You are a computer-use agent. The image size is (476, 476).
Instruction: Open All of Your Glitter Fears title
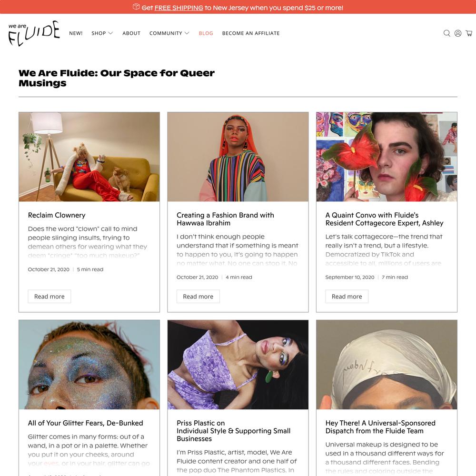click(x=85, y=423)
